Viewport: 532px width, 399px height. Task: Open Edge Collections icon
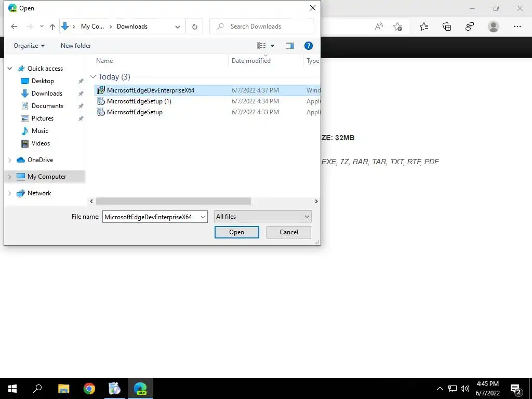[x=447, y=26]
